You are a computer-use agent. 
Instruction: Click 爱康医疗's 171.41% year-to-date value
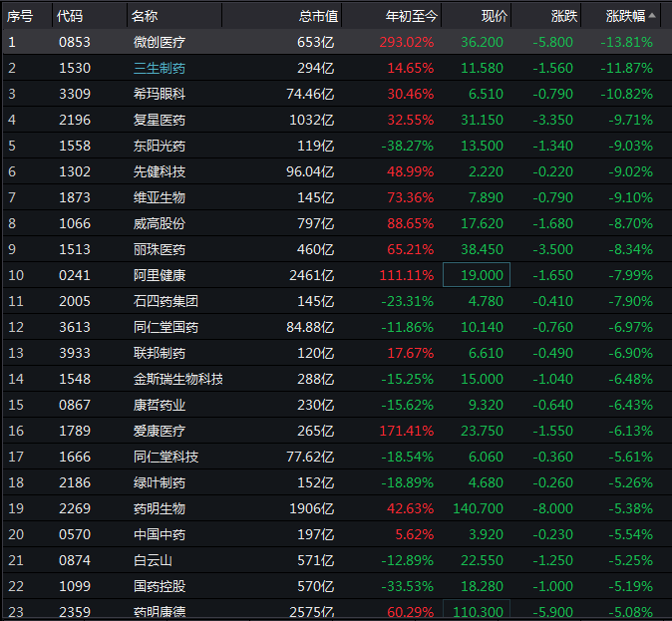tap(406, 431)
